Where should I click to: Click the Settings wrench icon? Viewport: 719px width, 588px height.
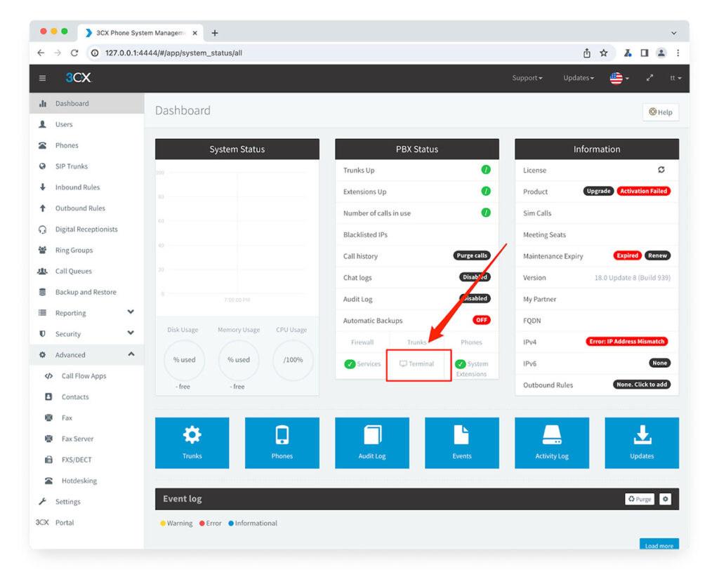pos(43,502)
